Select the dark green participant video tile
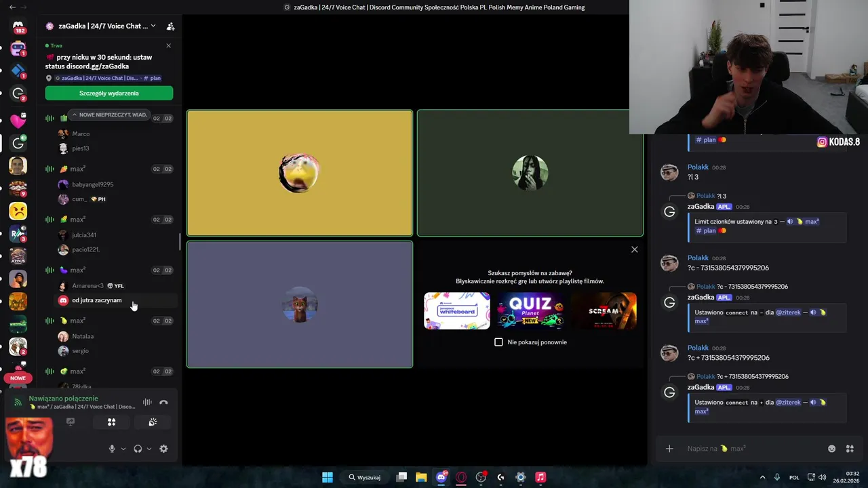 coord(530,173)
